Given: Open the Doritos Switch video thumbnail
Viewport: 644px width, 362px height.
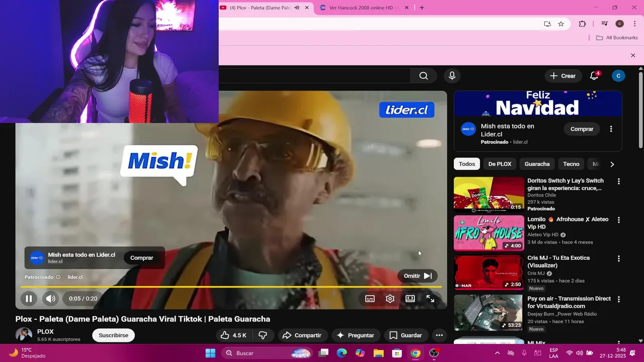Looking at the screenshot, I should [x=489, y=195].
